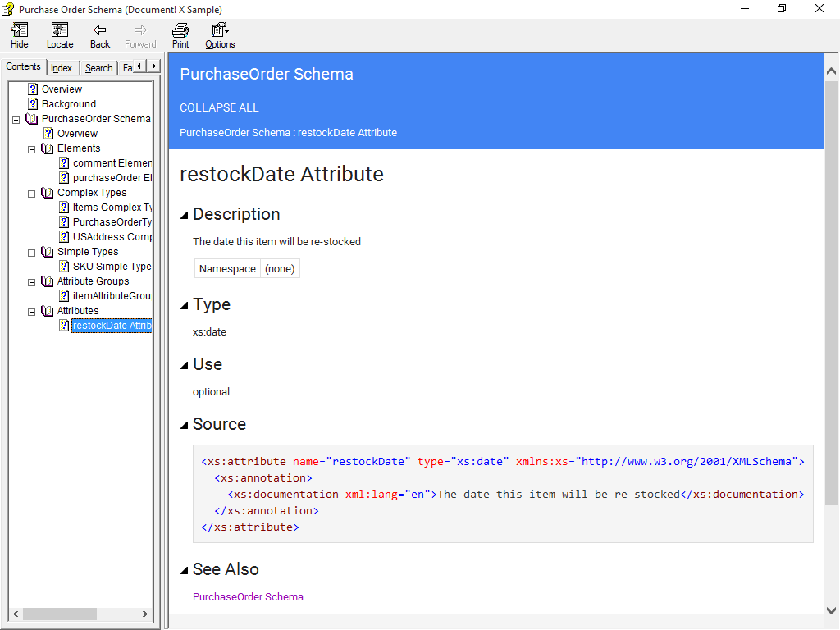Click main pane scroll-down arrow
840x630 pixels.
[x=832, y=610]
